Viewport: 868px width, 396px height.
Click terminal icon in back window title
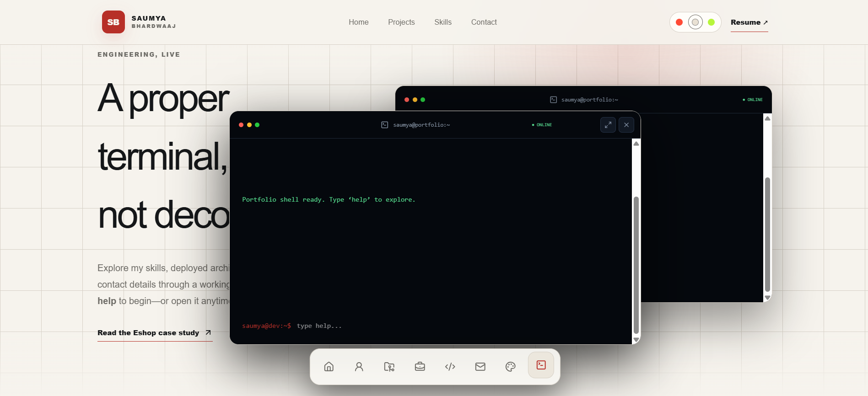[x=553, y=100]
